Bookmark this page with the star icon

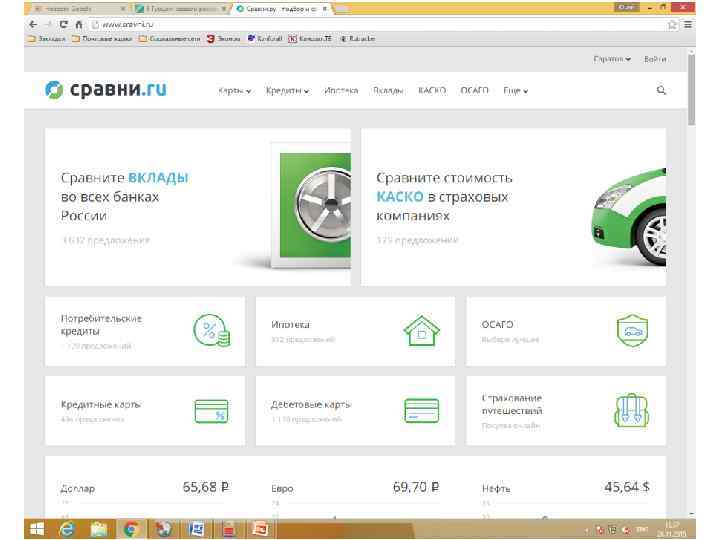point(672,25)
